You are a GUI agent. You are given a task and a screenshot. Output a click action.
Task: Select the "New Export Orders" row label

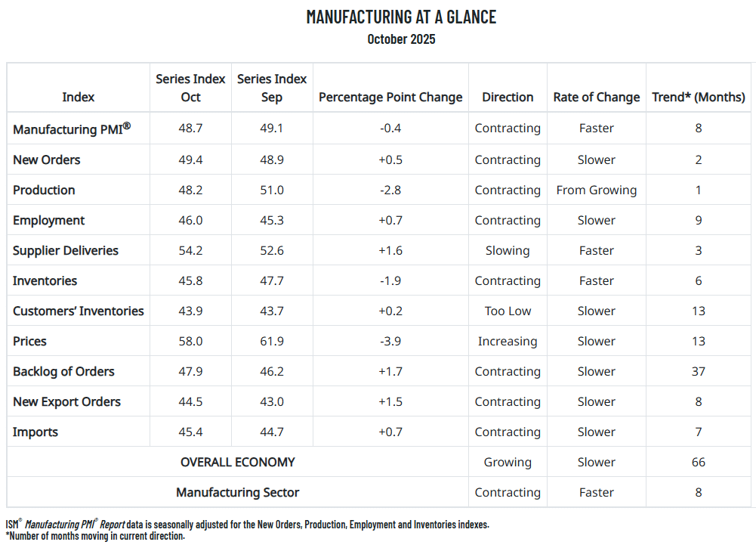tap(67, 401)
